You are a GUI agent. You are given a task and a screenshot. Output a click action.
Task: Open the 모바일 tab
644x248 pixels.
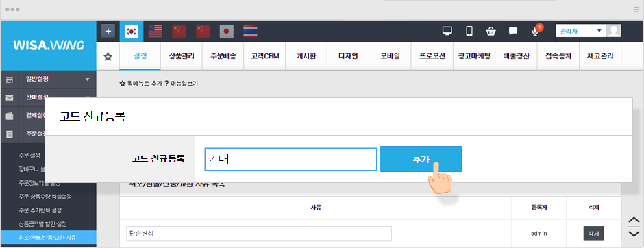click(x=391, y=56)
